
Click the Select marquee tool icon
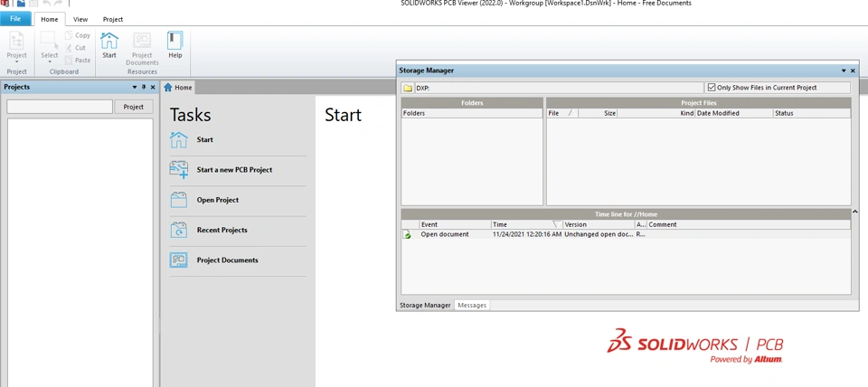click(x=49, y=40)
